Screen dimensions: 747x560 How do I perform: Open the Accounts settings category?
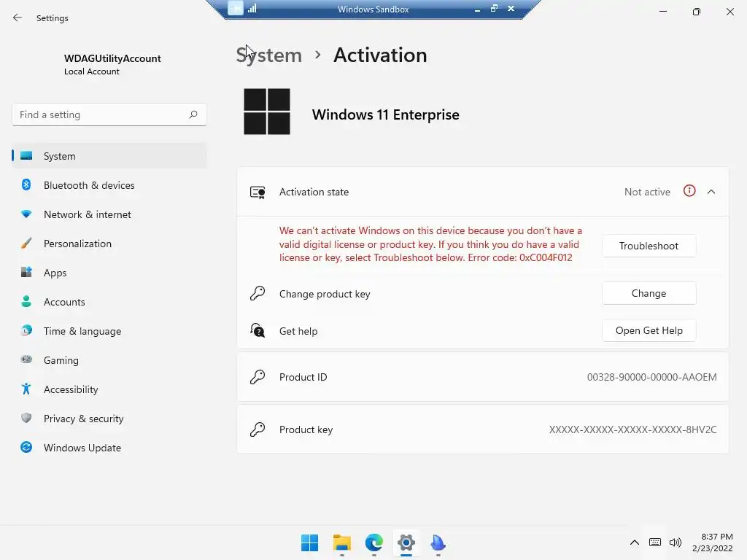pyautogui.click(x=109, y=302)
